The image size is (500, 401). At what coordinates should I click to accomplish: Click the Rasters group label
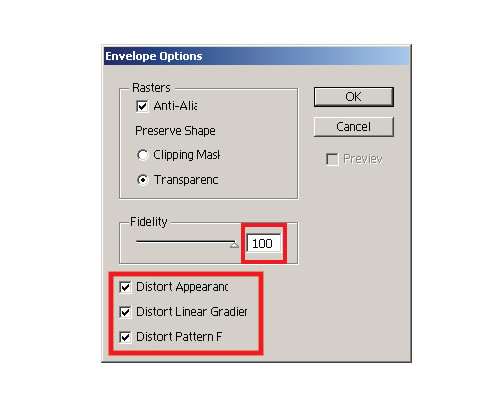click(x=151, y=88)
